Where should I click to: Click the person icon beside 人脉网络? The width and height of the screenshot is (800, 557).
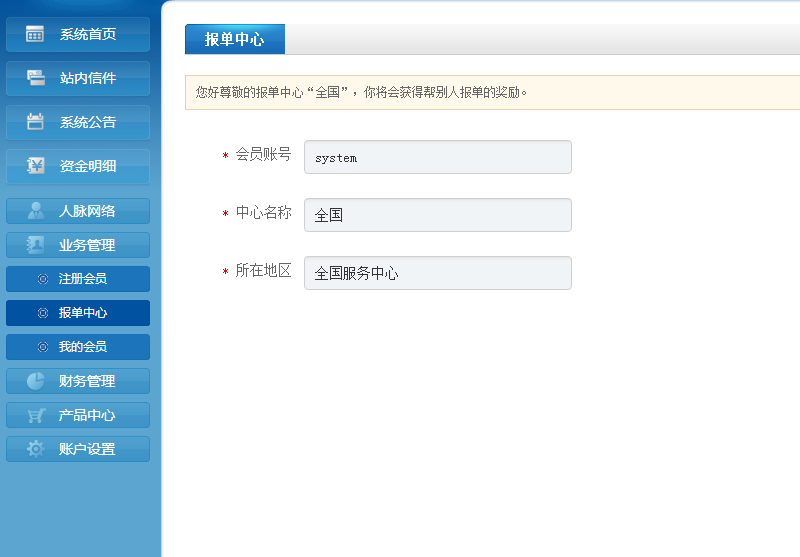[36, 210]
